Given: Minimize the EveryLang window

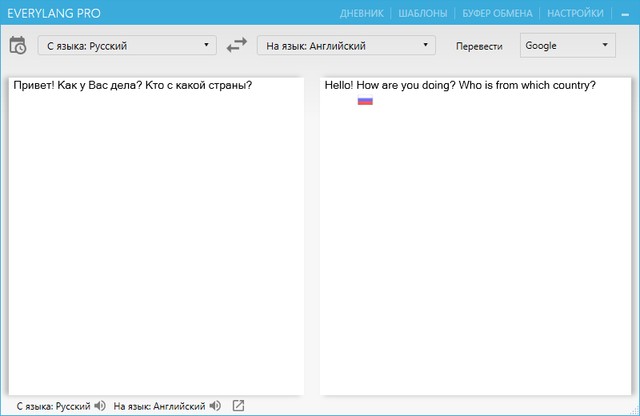Looking at the screenshot, I should (x=624, y=14).
